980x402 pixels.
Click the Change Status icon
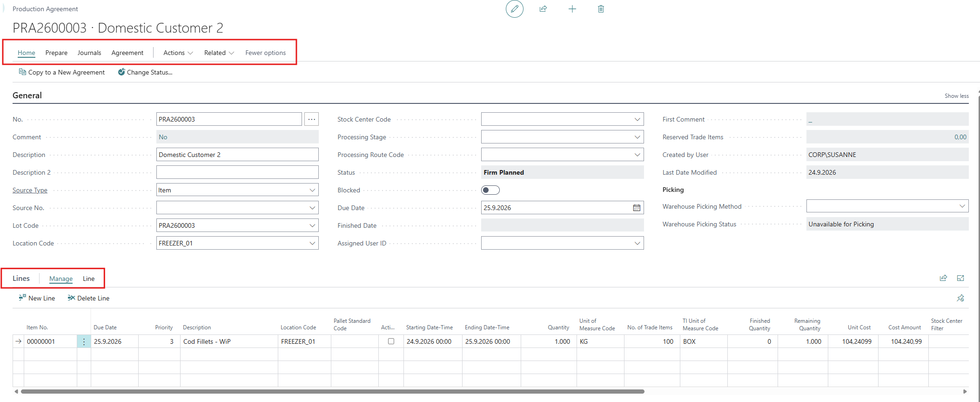pos(121,72)
